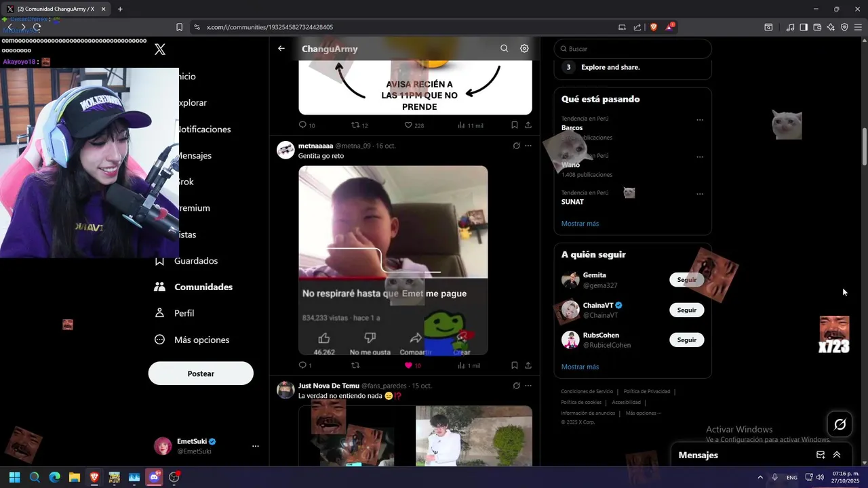Repost the post with 12 reposts
Viewport: 868px width, 488px height.
pyautogui.click(x=359, y=125)
